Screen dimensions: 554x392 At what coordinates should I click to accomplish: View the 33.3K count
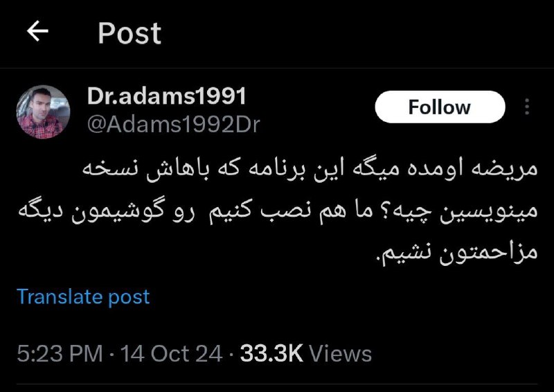[x=271, y=353]
